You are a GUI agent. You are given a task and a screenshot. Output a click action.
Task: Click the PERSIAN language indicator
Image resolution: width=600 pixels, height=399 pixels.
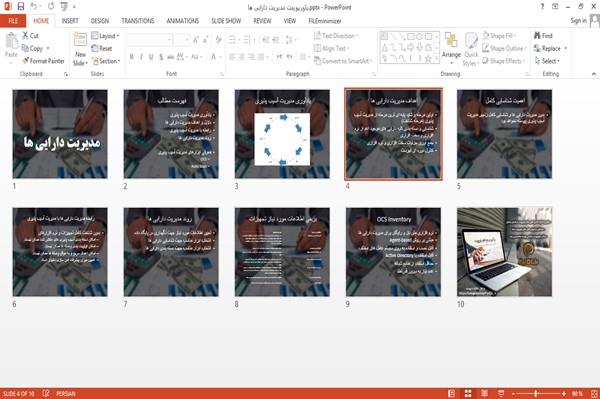(66, 393)
